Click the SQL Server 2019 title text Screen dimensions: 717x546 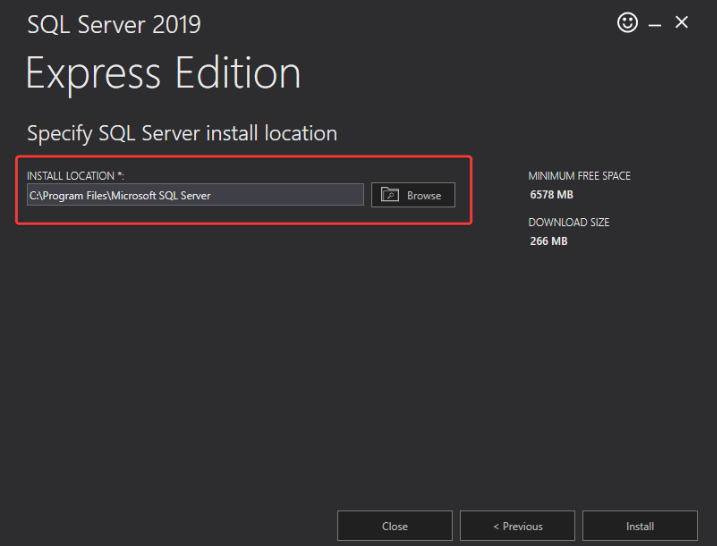(114, 25)
